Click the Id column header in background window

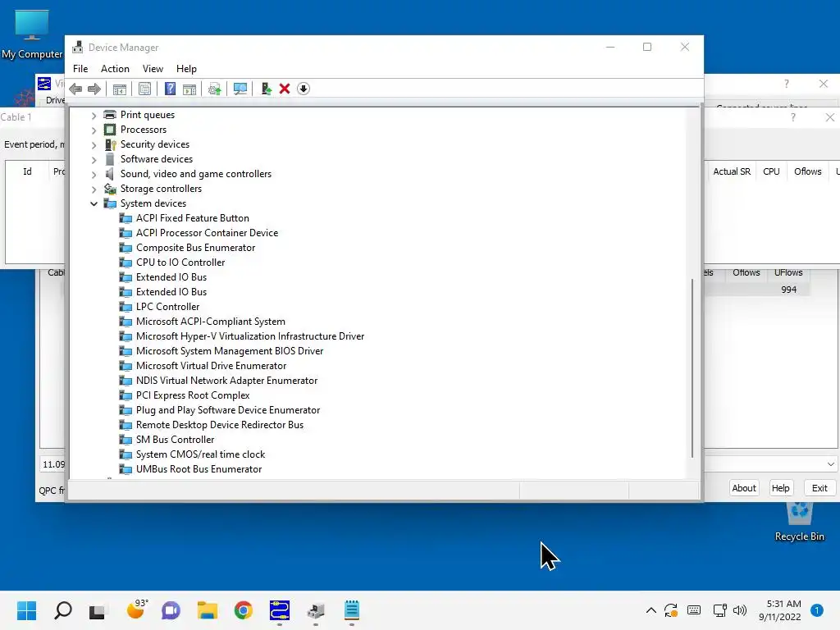tap(27, 171)
